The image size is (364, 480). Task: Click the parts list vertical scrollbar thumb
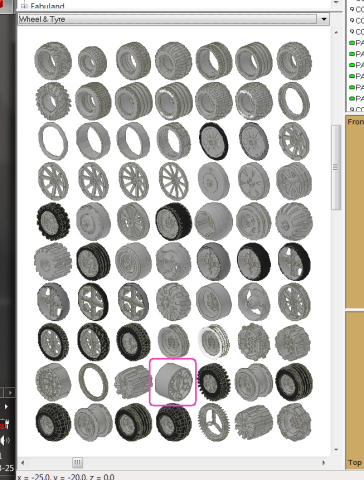tap(336, 167)
